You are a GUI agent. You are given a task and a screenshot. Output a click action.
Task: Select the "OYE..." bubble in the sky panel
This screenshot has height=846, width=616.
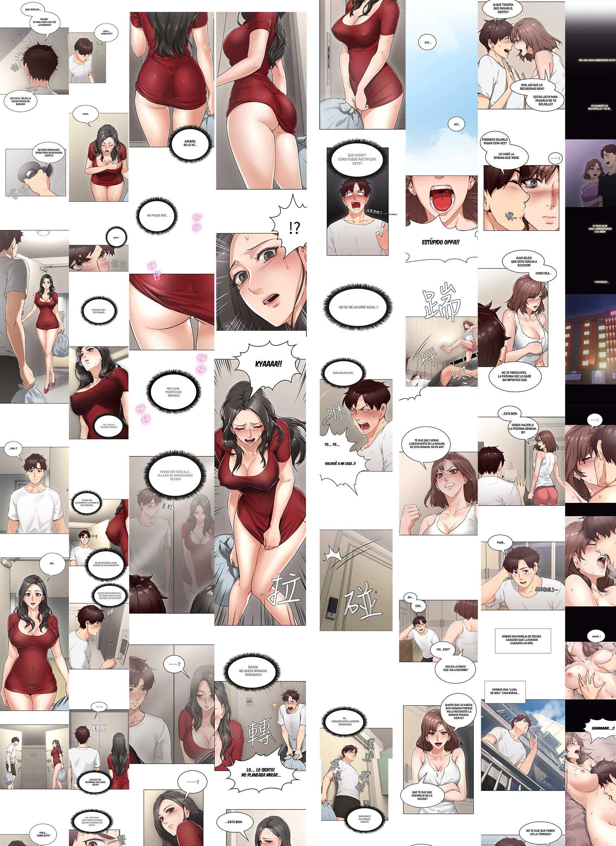click(x=428, y=43)
